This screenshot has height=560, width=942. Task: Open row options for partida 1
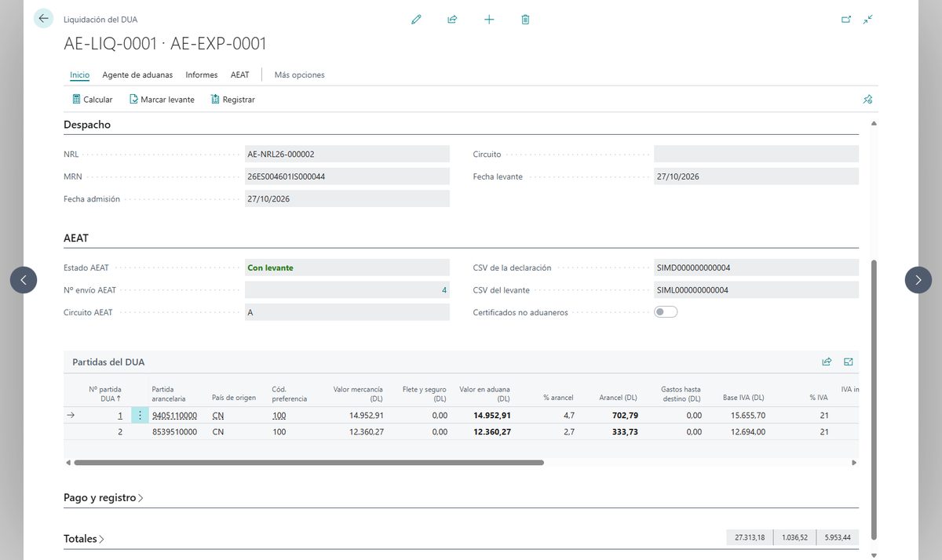(x=140, y=416)
